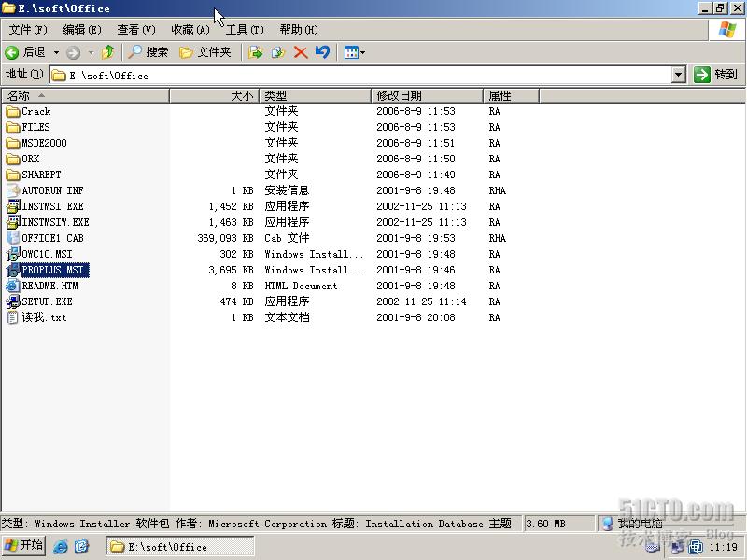Screen dimensions: 747x560
Task: Open the 查看(V) menu
Action: pyautogui.click(x=136, y=30)
